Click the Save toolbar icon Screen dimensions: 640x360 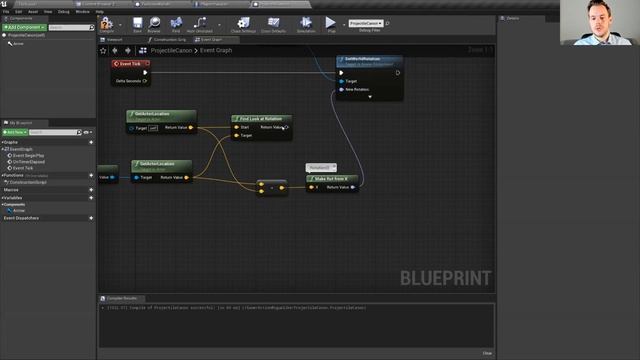(137, 23)
